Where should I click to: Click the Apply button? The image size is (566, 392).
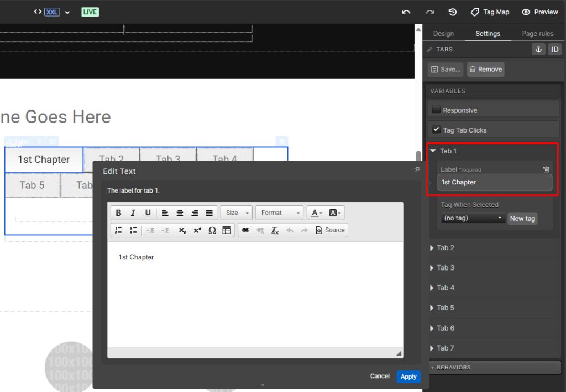408,377
